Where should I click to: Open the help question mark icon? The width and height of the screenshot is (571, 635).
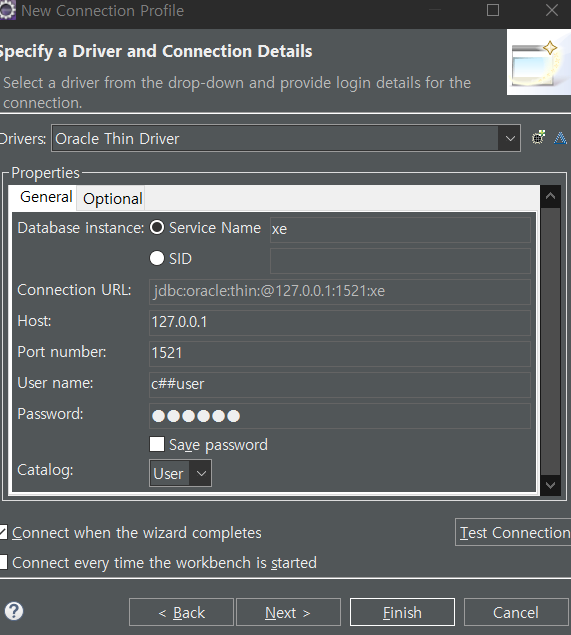[14, 612]
